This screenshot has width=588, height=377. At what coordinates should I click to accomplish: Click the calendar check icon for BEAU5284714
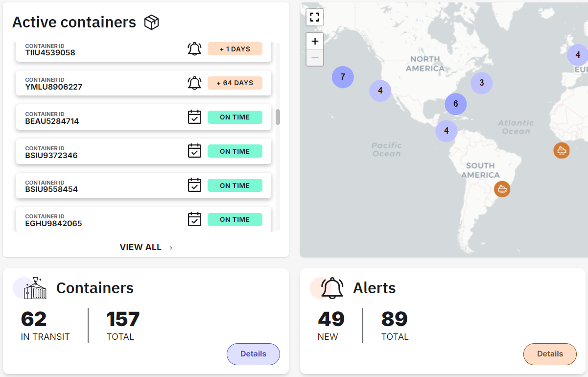tap(194, 117)
